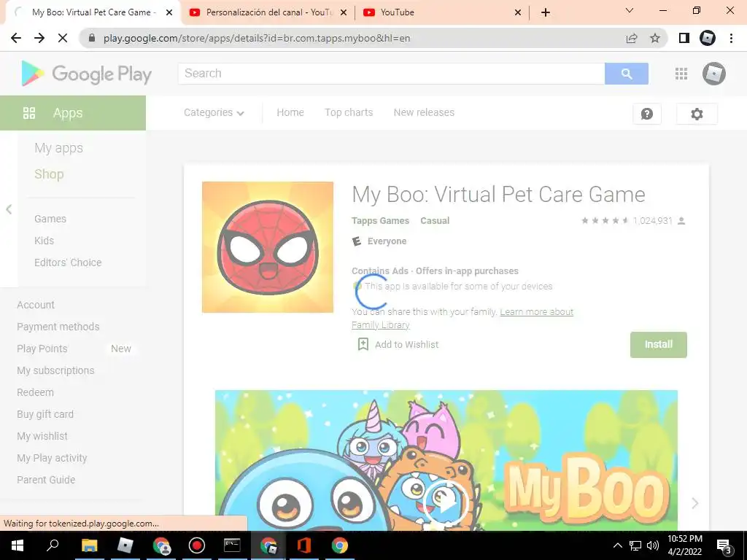Show next screenshot with right chevron
This screenshot has height=560, width=747.
pyautogui.click(x=694, y=503)
